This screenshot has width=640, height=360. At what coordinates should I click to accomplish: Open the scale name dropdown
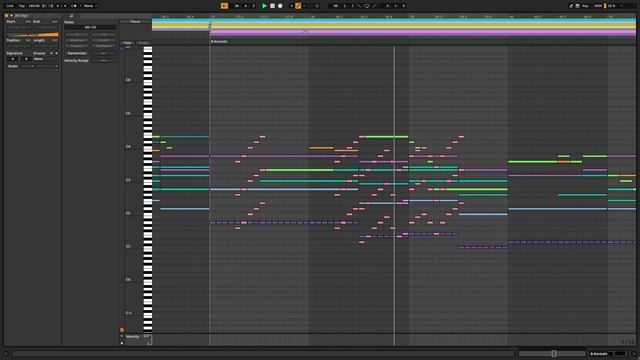pyautogui.click(x=47, y=66)
